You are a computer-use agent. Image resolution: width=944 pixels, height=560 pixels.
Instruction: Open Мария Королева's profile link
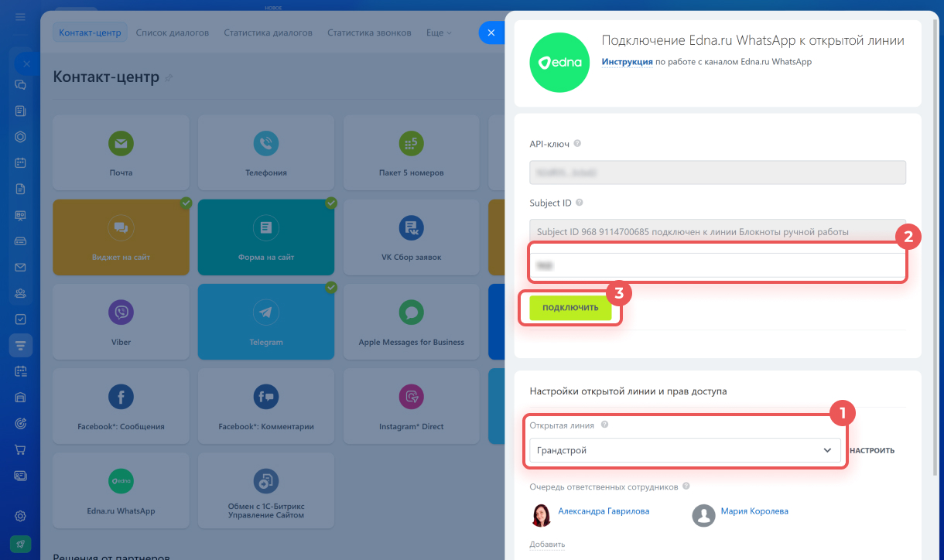(754, 511)
